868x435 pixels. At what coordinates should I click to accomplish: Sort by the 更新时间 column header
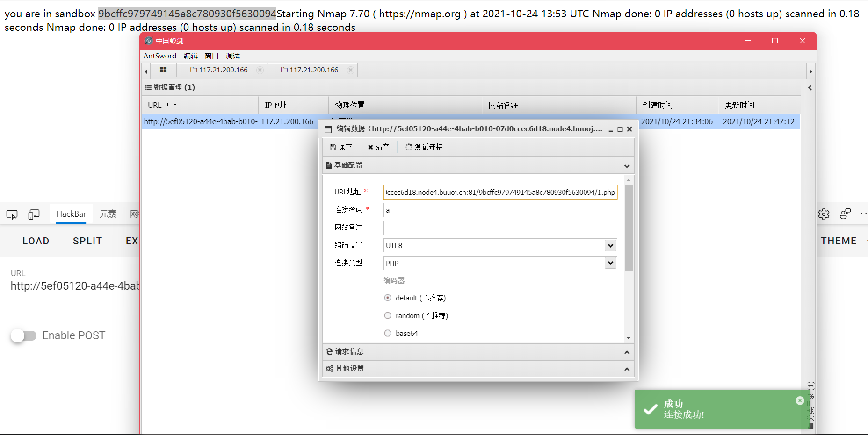[x=759, y=105]
